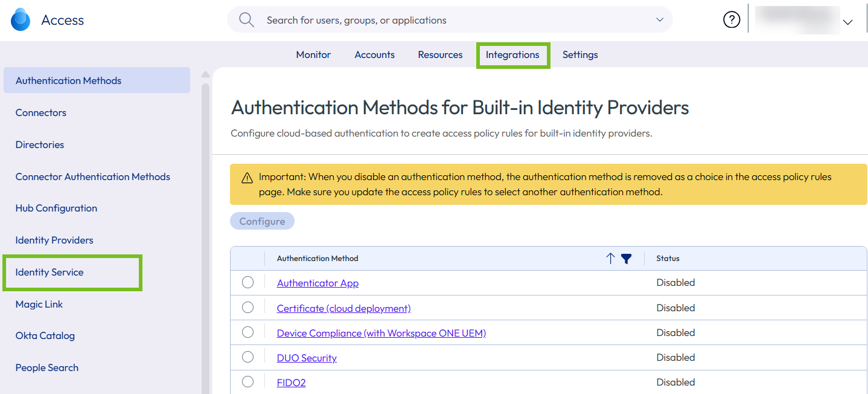Screen dimensions: 868x394
Task: Click the sidebar scroll up arrow
Action: pos(205,75)
